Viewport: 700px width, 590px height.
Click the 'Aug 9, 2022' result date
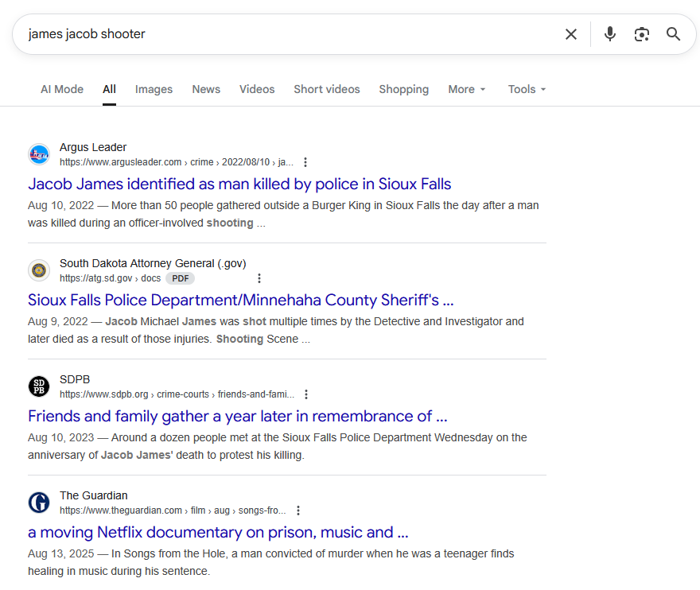[57, 321]
